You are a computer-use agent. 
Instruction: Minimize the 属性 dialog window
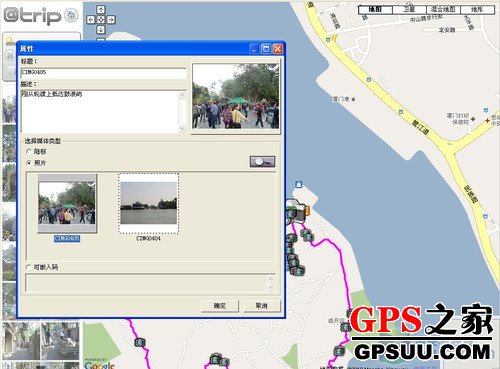(x=254, y=49)
